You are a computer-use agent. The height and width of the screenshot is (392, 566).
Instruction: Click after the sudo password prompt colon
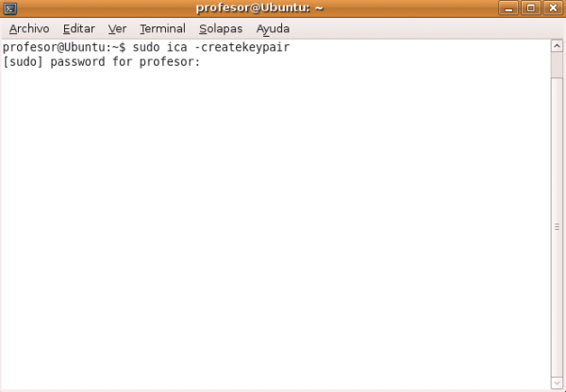coord(205,62)
